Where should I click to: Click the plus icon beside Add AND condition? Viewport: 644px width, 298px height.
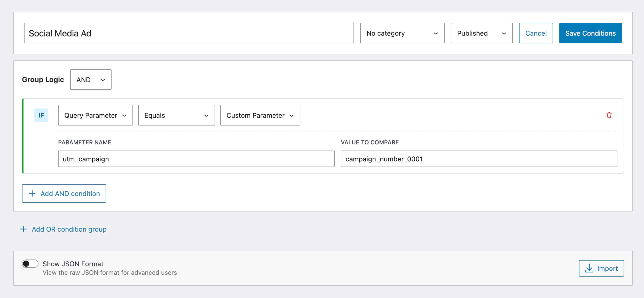coord(32,193)
